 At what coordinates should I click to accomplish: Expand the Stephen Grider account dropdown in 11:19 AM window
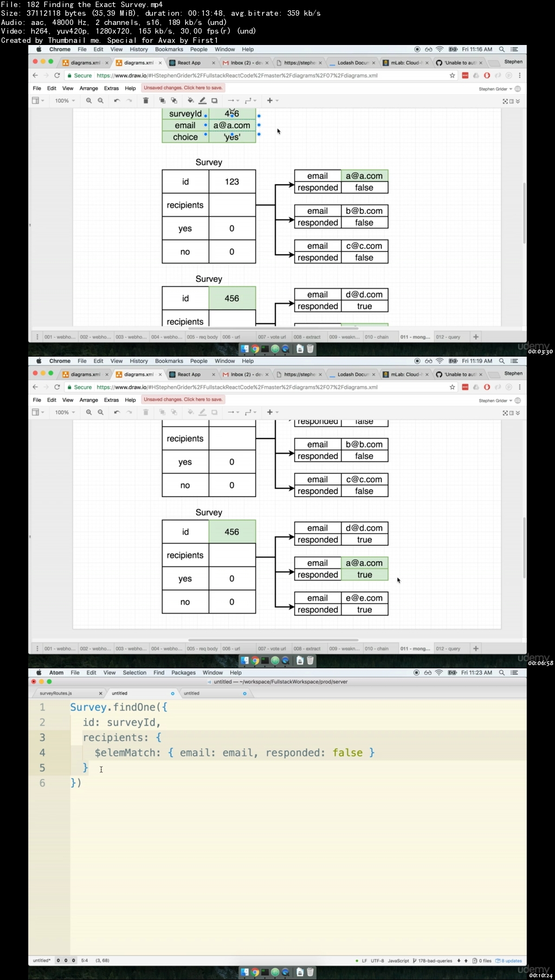pyautogui.click(x=495, y=401)
